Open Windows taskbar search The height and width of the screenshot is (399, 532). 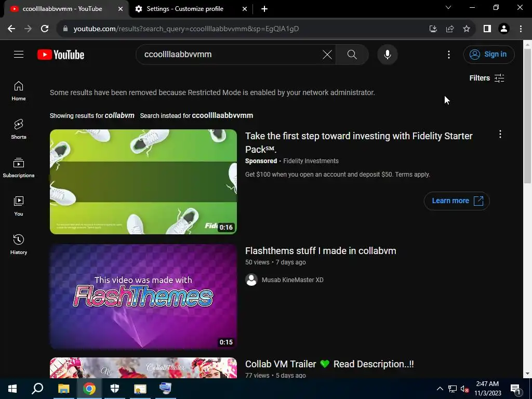pos(37,389)
